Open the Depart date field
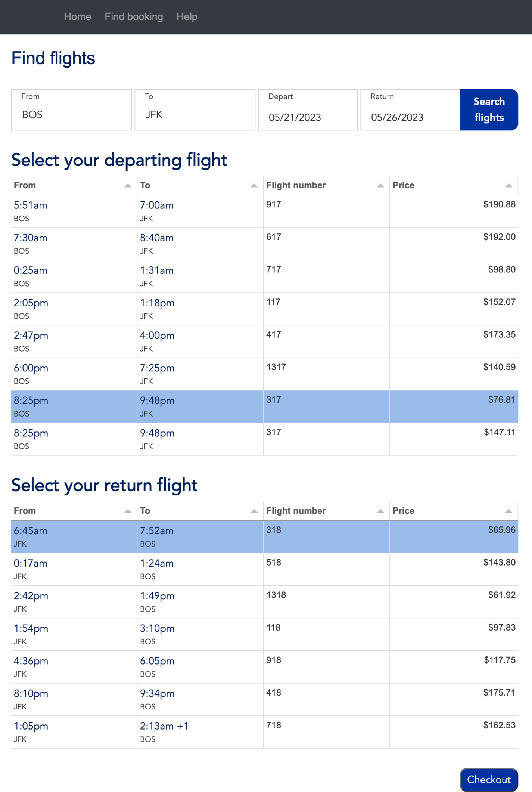This screenshot has height=792, width=532. [308, 117]
